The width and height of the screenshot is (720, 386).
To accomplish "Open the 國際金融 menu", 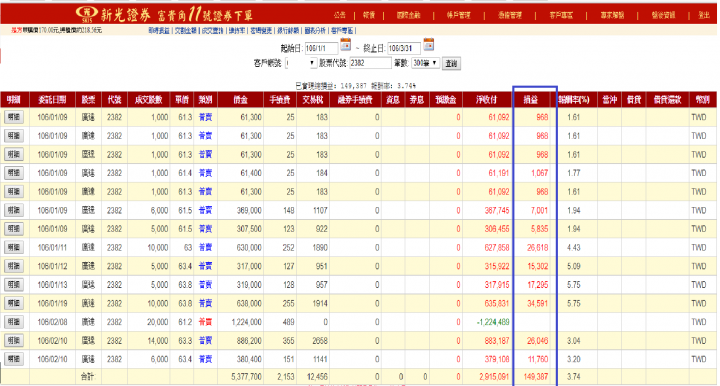I will click(408, 15).
